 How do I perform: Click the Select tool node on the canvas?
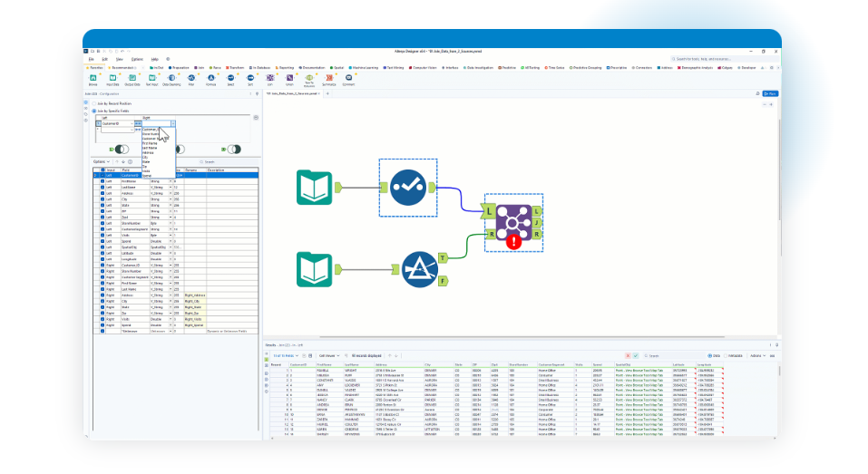408,188
